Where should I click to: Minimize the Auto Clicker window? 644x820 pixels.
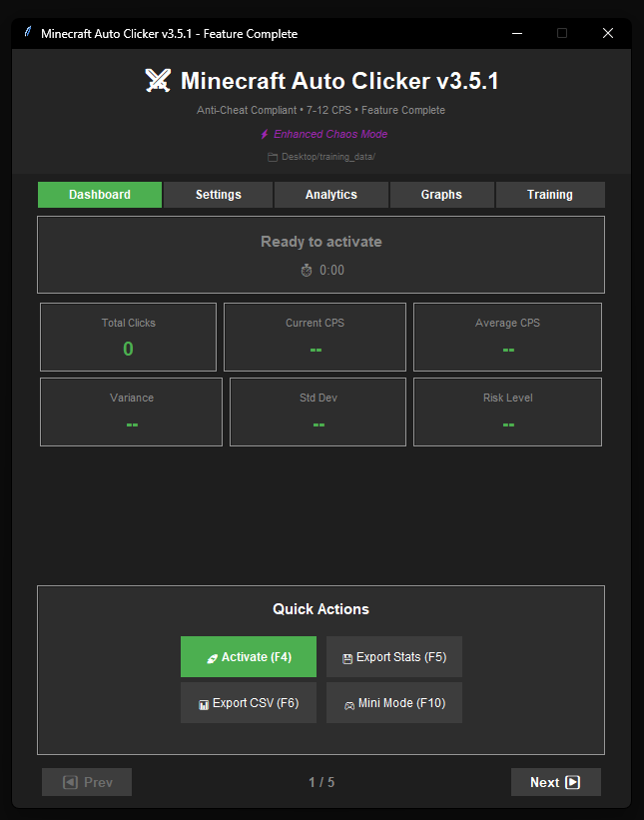click(x=517, y=33)
